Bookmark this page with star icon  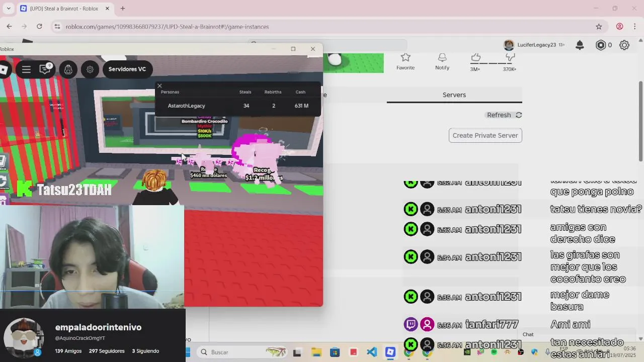tap(599, 27)
